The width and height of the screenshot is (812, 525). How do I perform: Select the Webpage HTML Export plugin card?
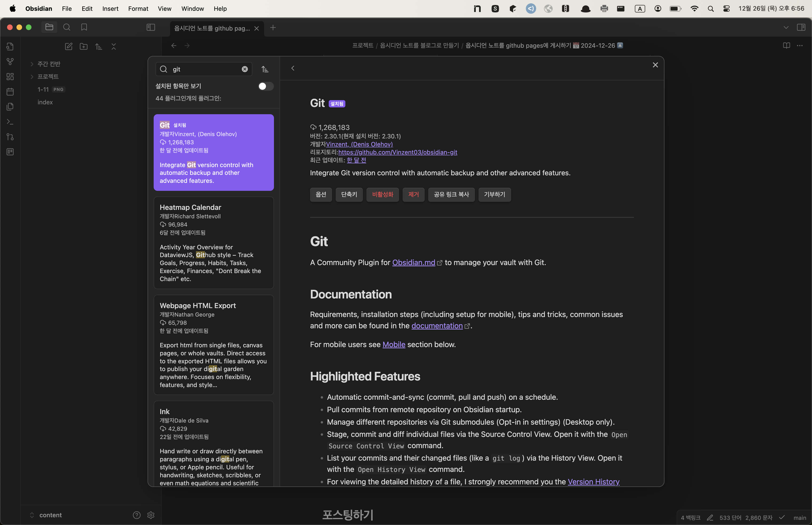[x=214, y=345]
